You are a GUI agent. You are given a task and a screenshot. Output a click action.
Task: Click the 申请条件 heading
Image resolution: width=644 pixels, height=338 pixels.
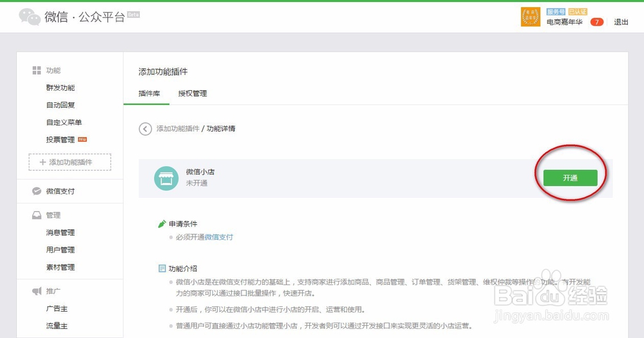[x=183, y=224]
